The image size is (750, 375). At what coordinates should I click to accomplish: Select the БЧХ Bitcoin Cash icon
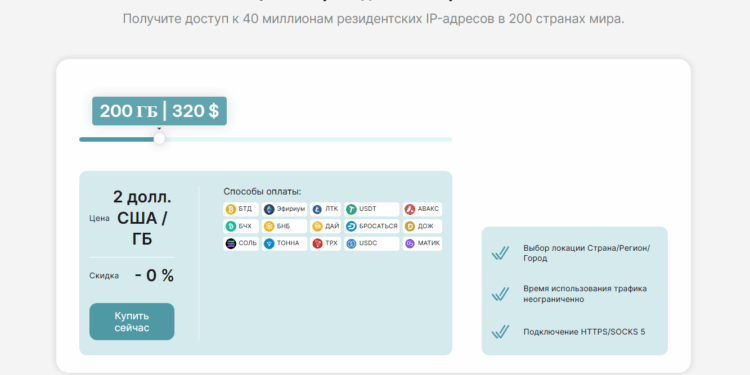(241, 226)
